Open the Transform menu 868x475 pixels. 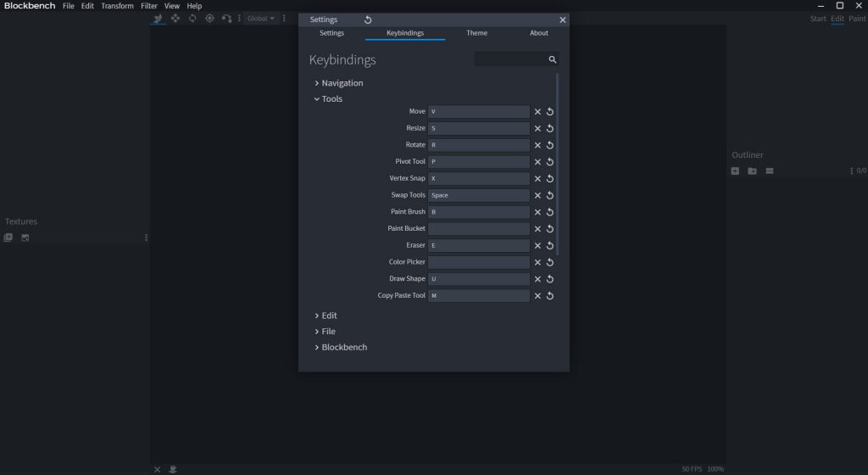click(117, 6)
